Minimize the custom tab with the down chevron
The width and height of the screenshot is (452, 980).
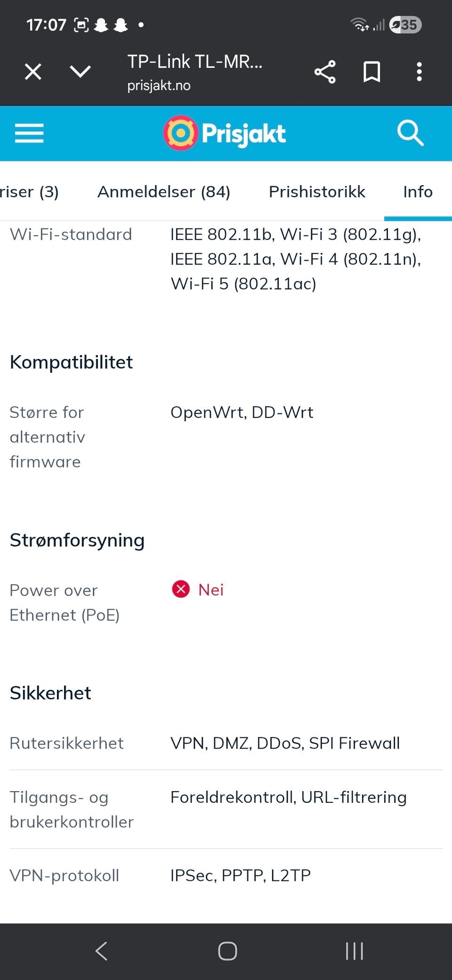click(80, 72)
